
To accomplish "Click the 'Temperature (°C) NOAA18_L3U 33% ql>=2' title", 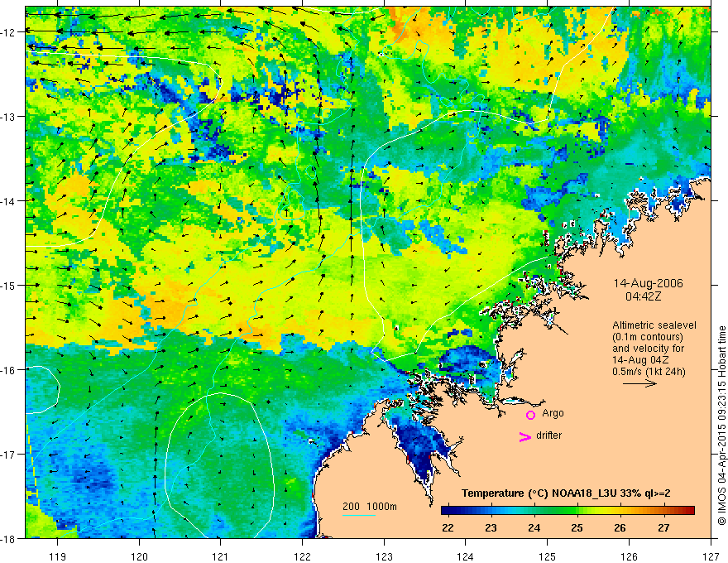I will [566, 493].
